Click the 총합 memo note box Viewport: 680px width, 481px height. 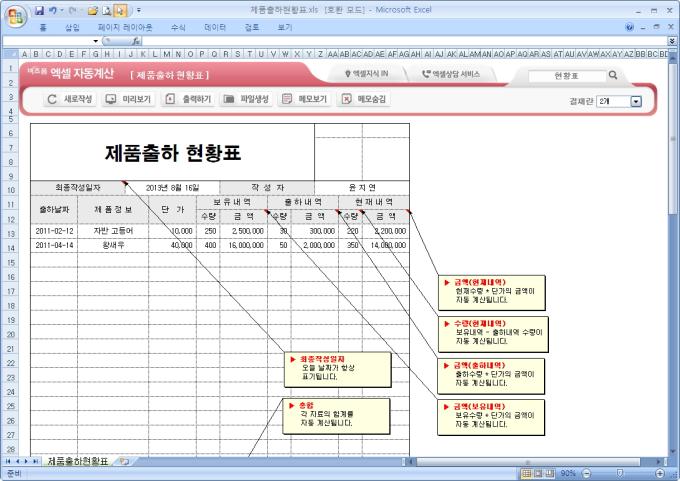336,416
